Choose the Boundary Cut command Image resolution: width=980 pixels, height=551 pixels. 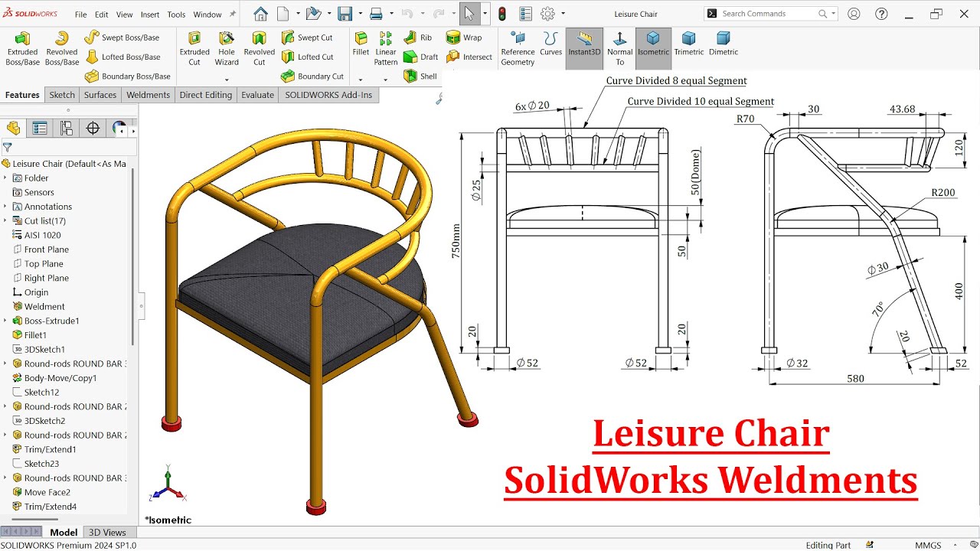[x=312, y=77]
